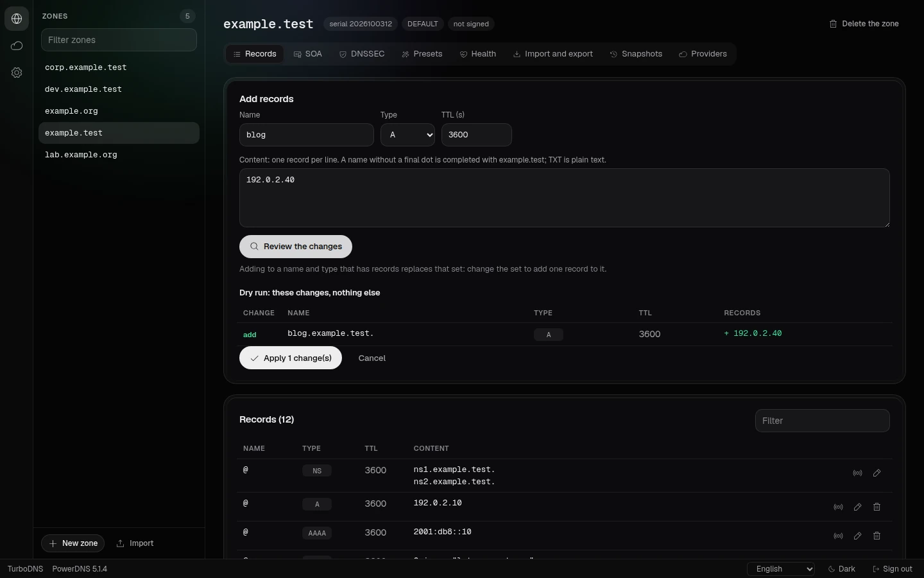
Task: Open the Import and export tab
Action: tap(552, 54)
